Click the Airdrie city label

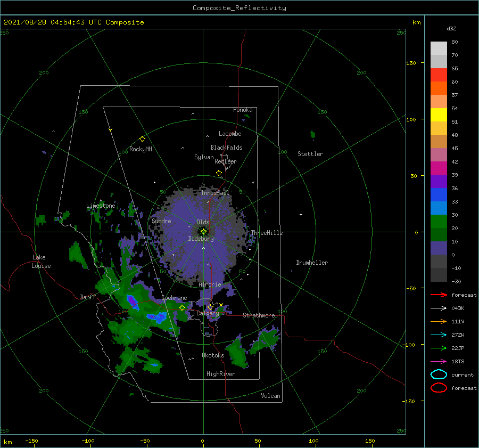pyautogui.click(x=210, y=284)
